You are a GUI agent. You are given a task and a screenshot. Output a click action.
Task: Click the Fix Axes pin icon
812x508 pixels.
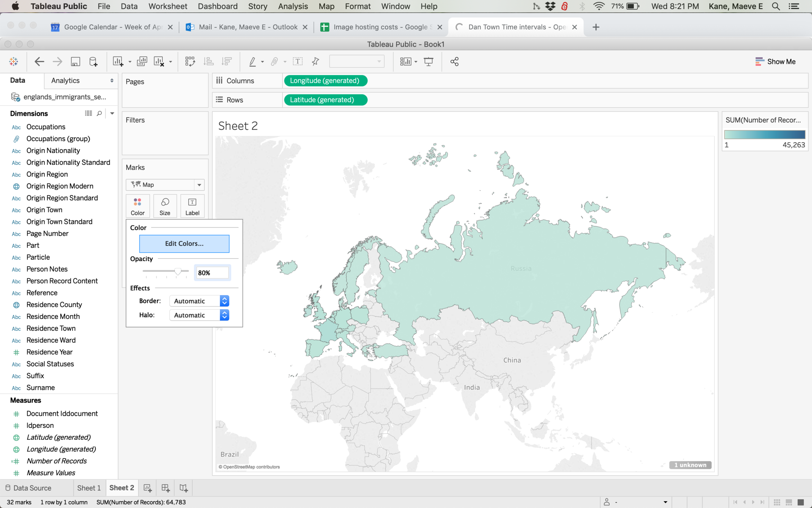315,62
